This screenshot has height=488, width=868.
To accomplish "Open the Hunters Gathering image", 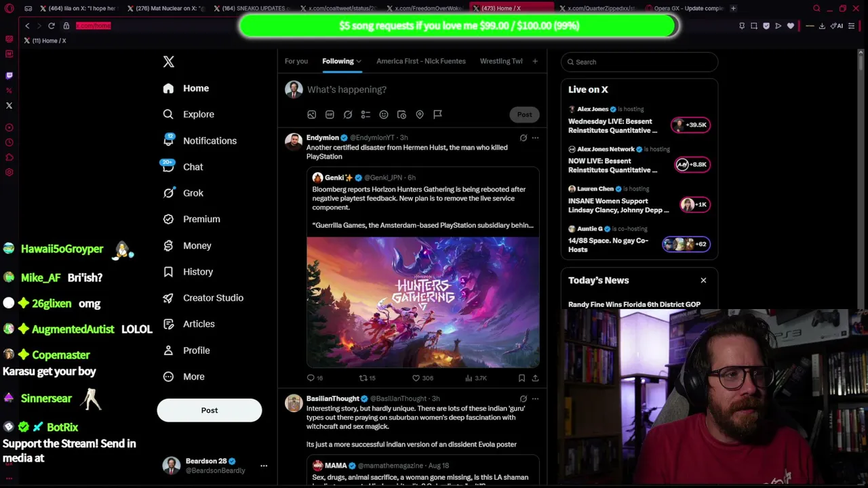I will click(423, 302).
